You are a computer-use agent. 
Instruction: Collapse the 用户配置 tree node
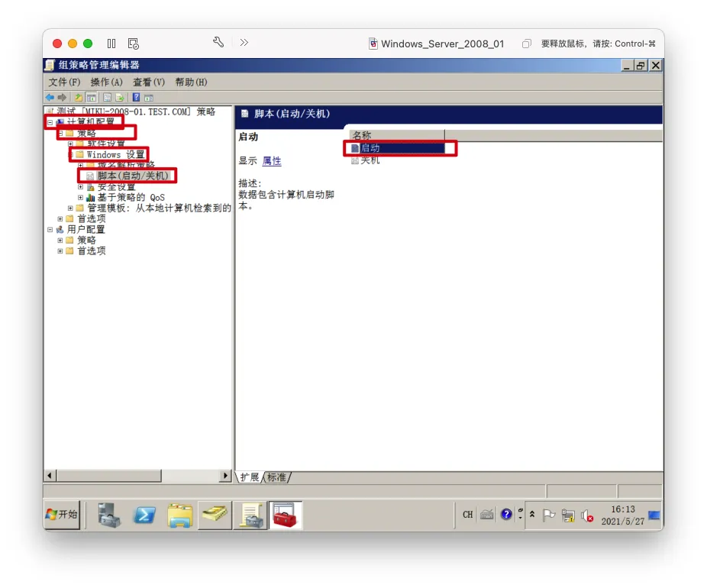[50, 230]
